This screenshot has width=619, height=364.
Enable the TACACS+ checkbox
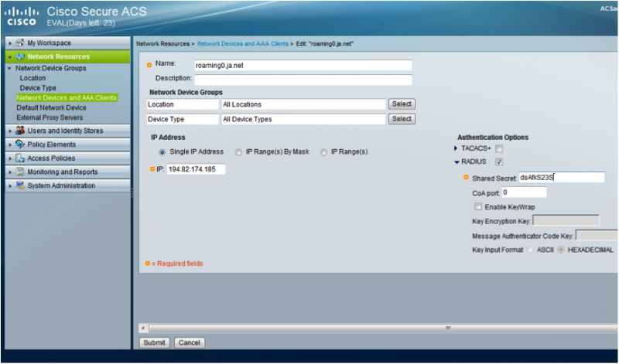pyautogui.click(x=499, y=148)
